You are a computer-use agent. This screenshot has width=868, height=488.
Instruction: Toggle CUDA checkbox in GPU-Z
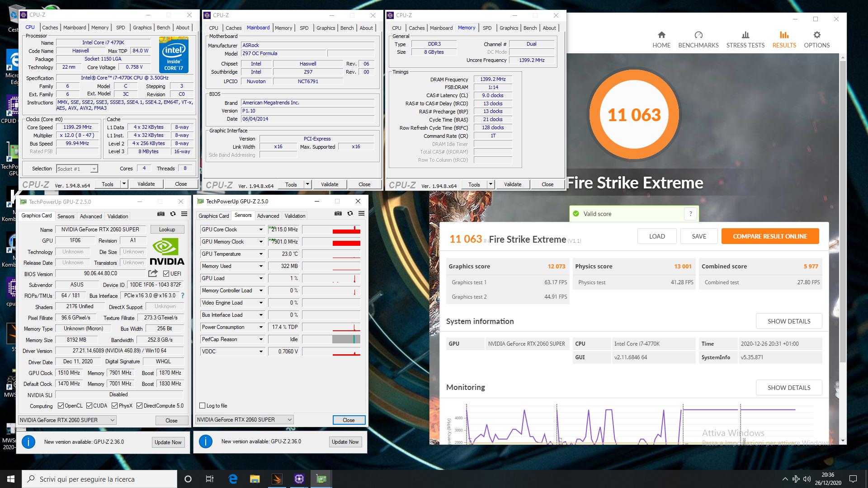pyautogui.click(x=89, y=406)
